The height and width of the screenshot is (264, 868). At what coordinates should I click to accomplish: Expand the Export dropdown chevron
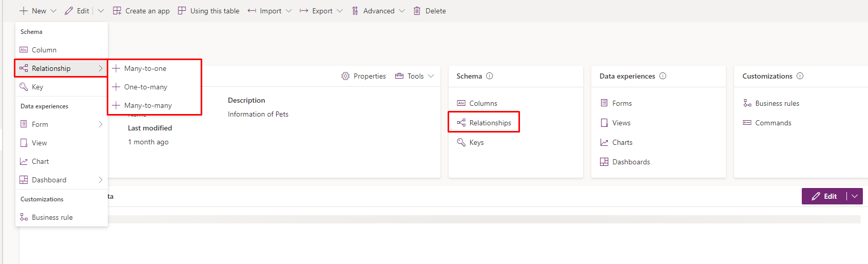(x=340, y=11)
